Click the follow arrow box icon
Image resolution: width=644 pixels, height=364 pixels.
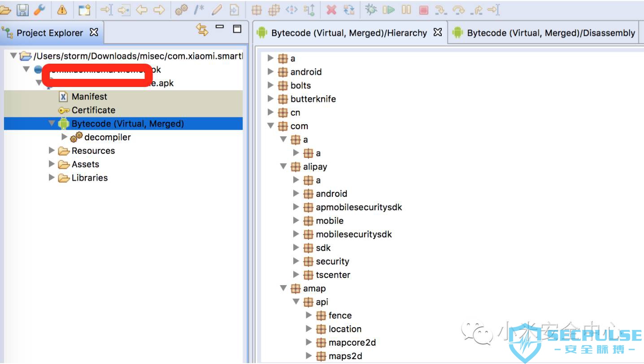point(124,9)
